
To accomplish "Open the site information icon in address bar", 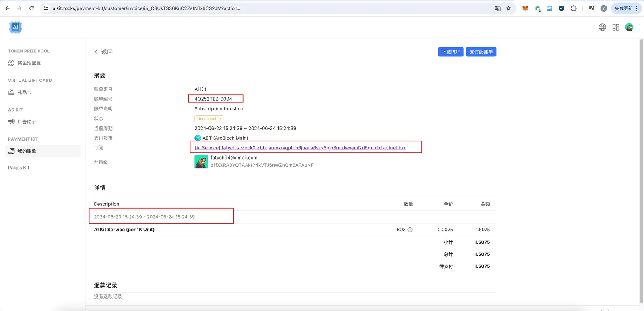I will pos(46,8).
